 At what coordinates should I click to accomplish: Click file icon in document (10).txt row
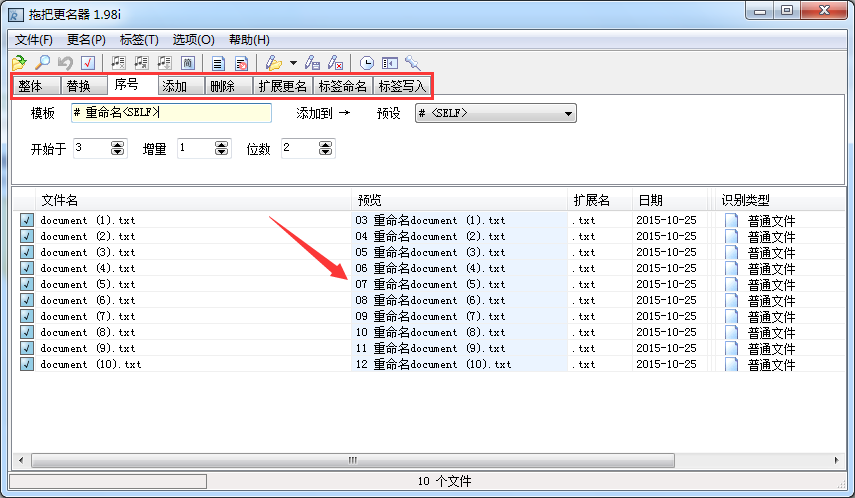point(731,364)
